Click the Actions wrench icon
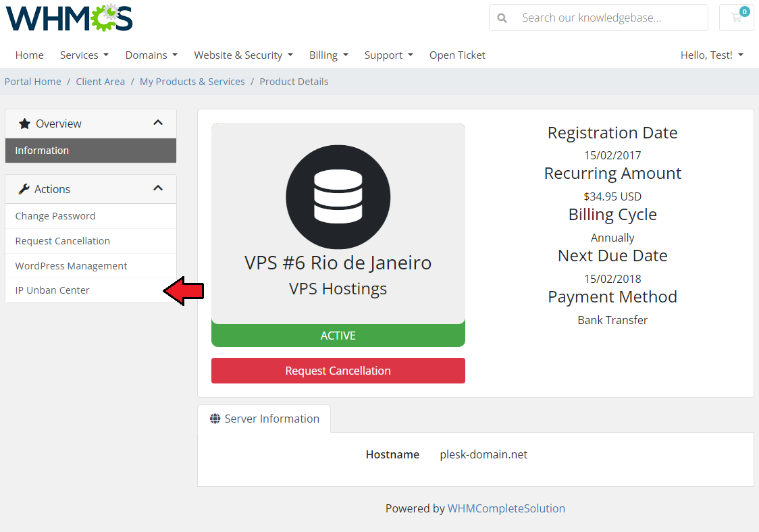Viewport: 759px width, 532px height. coord(24,189)
